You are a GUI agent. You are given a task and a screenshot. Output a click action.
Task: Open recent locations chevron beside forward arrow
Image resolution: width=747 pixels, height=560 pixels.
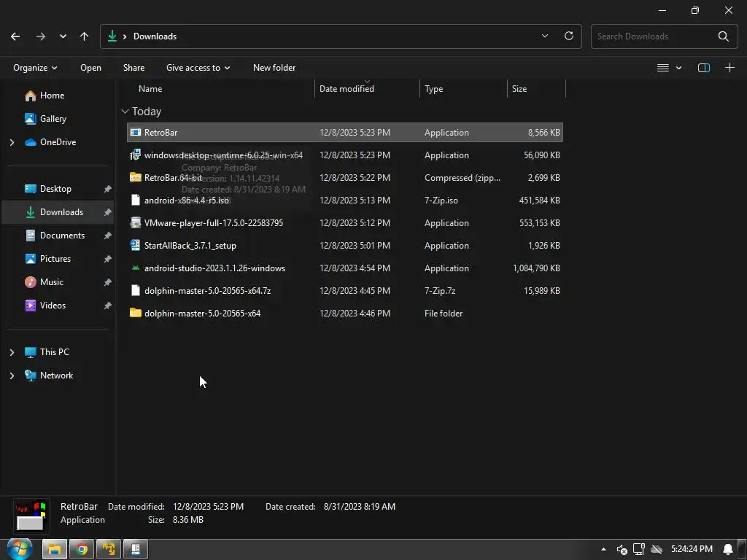tap(63, 36)
